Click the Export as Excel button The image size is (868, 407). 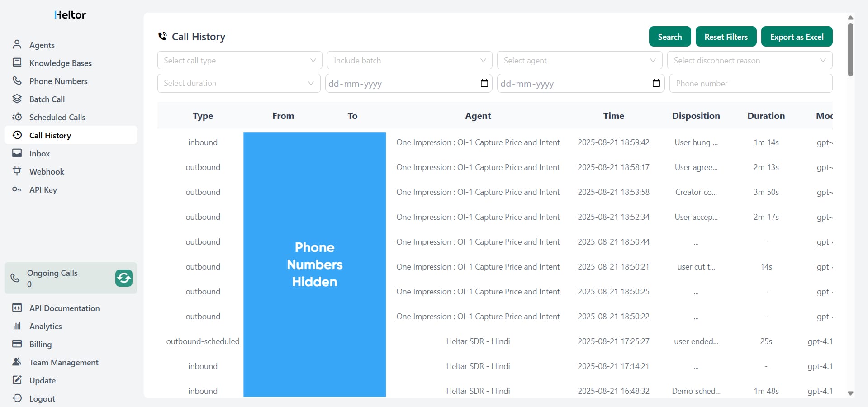[797, 37]
